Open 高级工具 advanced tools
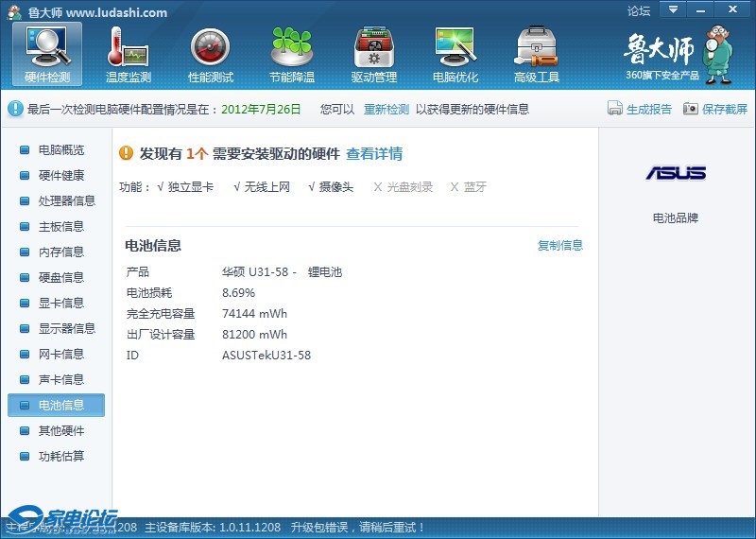 click(x=537, y=55)
